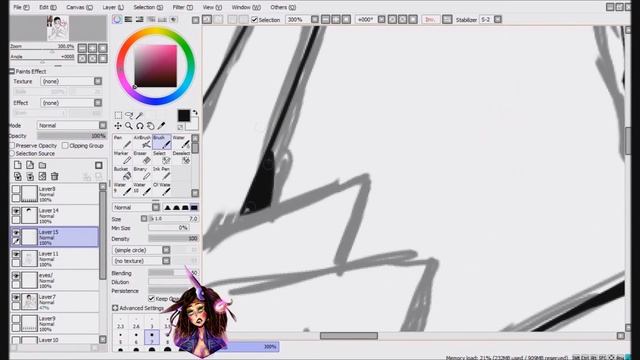This screenshot has height=360, width=640.
Task: Collapse the Paints Effect section
Action: click(12, 71)
